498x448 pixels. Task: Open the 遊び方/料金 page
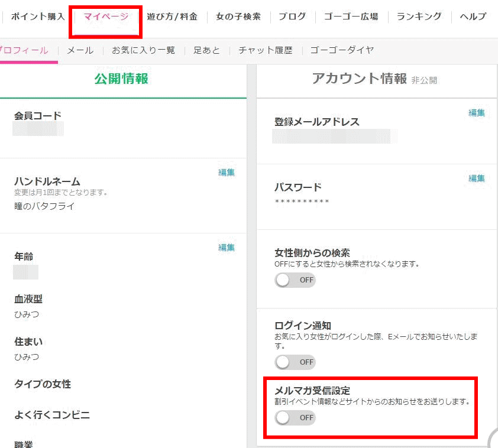pyautogui.click(x=172, y=17)
